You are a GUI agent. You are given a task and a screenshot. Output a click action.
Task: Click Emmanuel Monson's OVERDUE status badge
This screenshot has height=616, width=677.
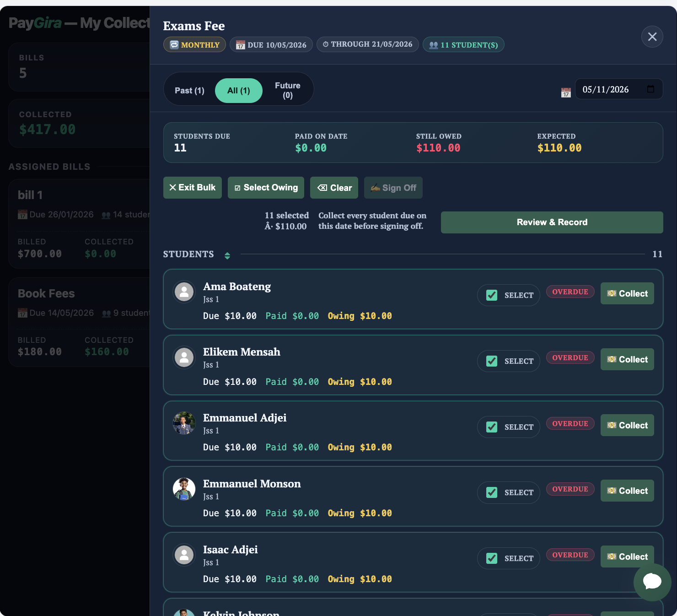coord(570,489)
